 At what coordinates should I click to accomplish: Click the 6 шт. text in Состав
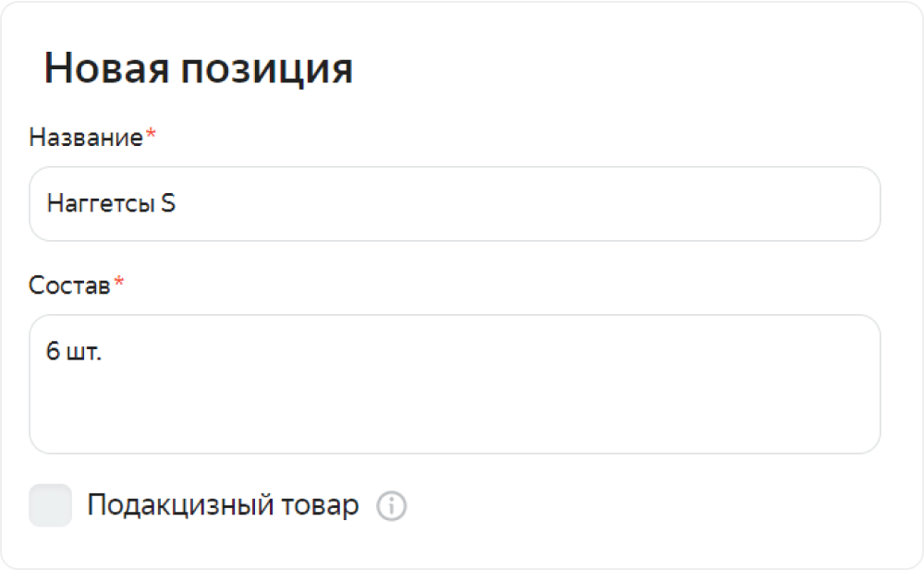74,351
